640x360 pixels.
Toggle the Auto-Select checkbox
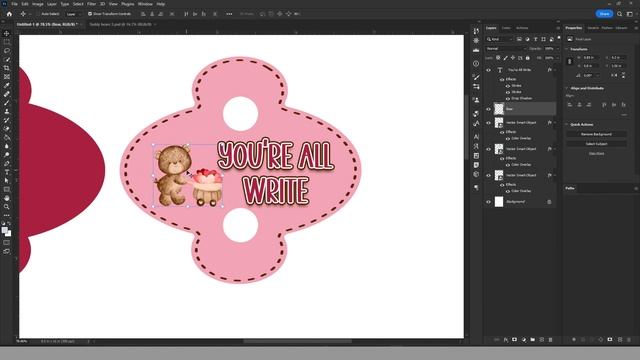(39, 14)
